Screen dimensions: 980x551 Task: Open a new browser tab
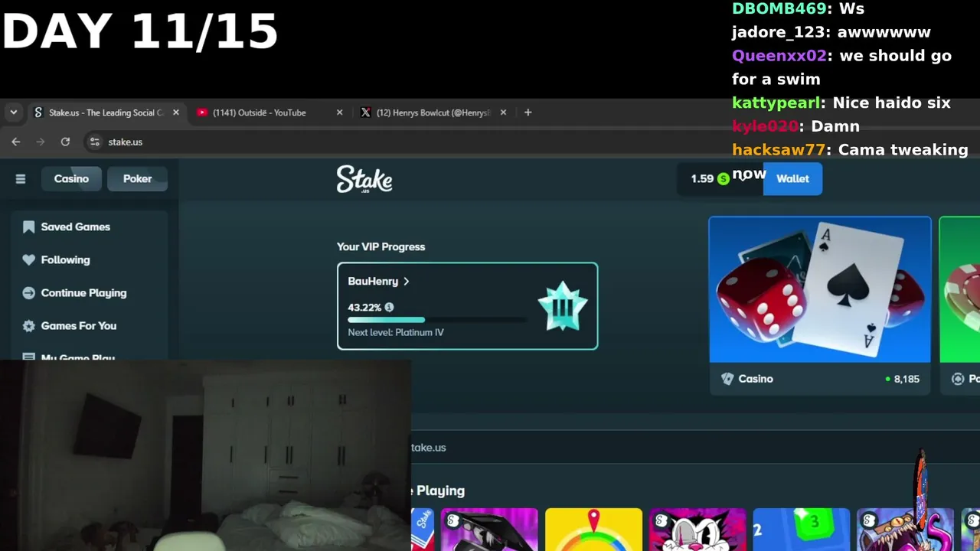(x=528, y=112)
